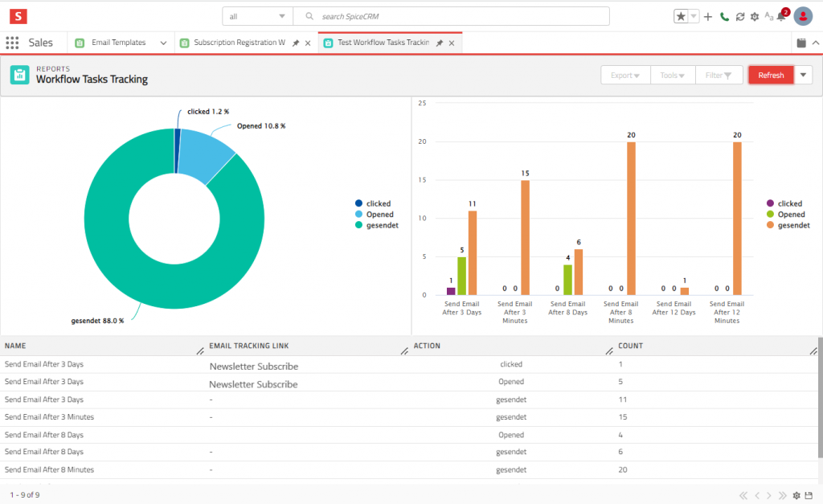Expand the 'all' search scope dropdown
Screen dimensions: 823x504
pos(257,16)
